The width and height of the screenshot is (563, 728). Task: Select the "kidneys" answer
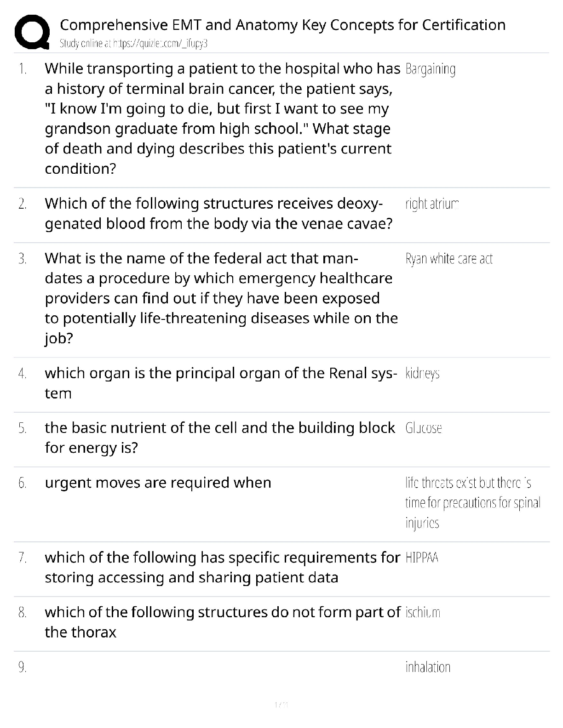coord(422,374)
